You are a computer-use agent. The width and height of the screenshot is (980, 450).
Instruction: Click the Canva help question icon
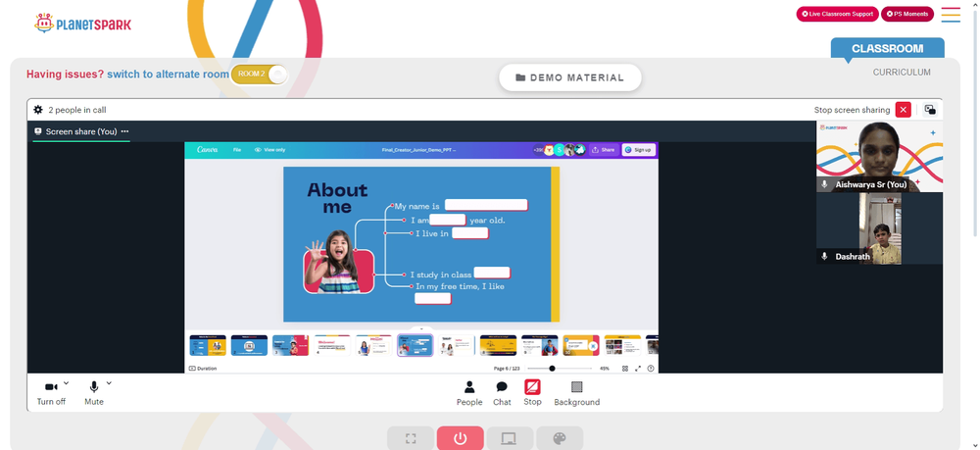tap(651, 369)
